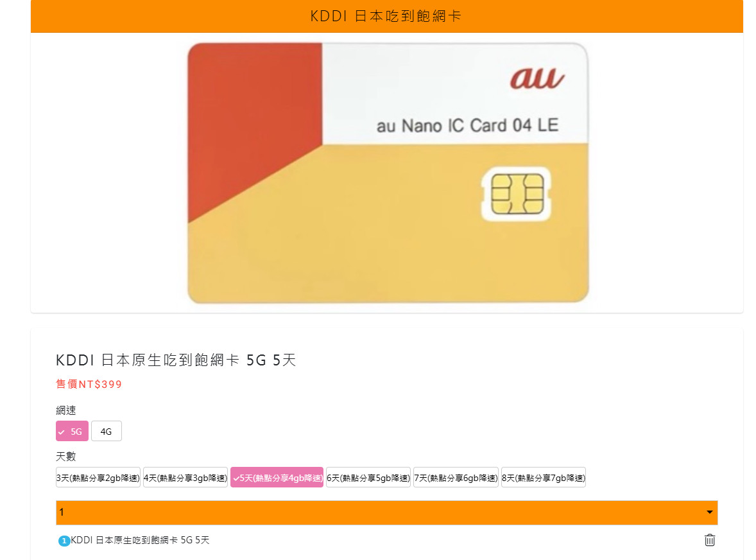Click the KDDI 日本吃到飽網卡 orange header
Image resolution: width=756 pixels, height=560 pixels.
387,16
